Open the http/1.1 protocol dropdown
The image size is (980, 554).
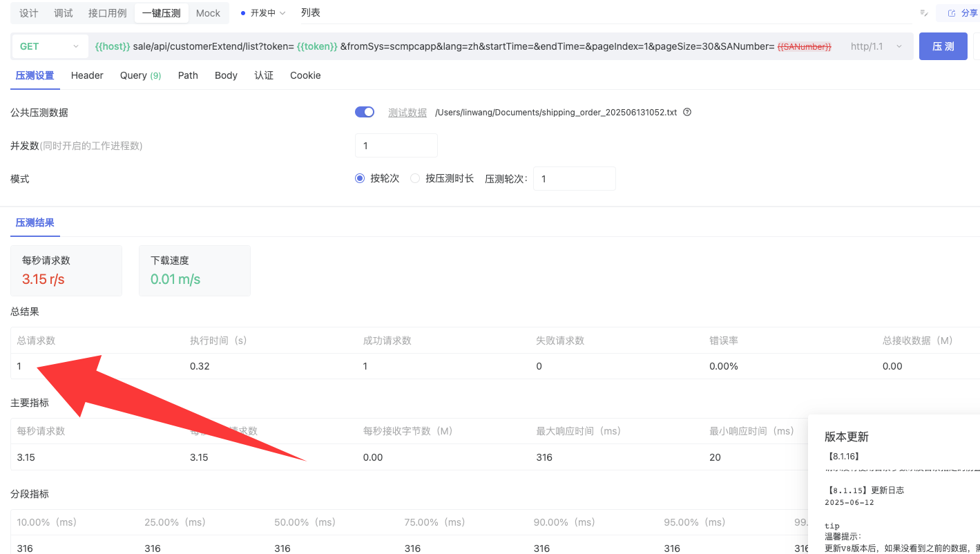pos(876,46)
